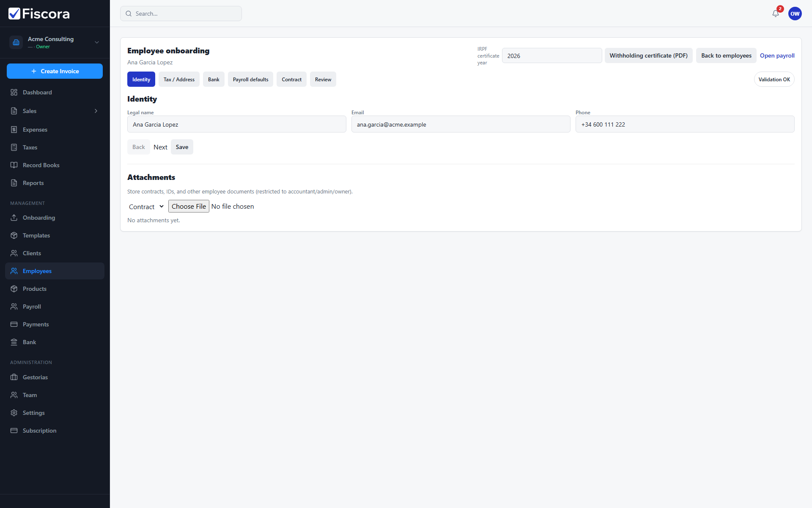Click the Templates box icon
This screenshot has height=508, width=812.
[14, 235]
